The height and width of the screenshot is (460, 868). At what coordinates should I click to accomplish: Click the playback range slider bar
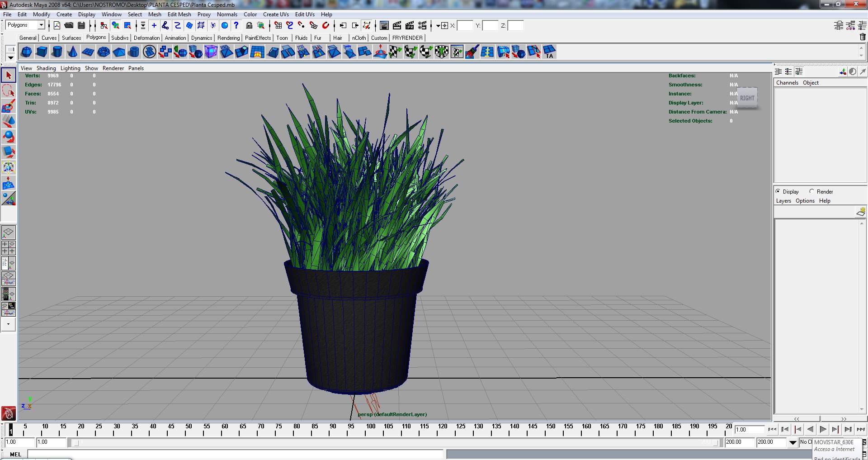[396, 443]
